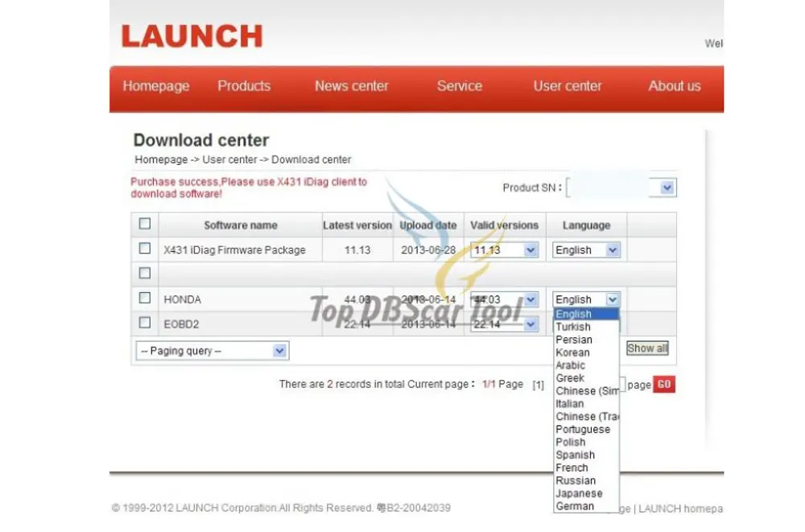Choose Portuguese in language list

coord(586,429)
